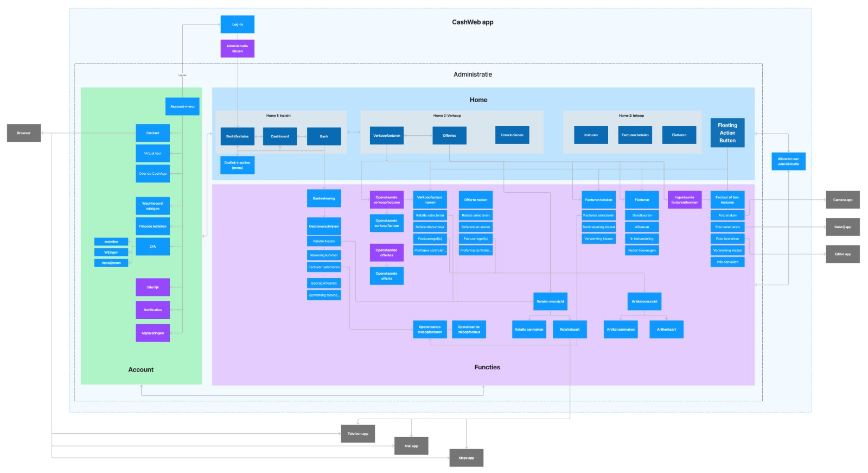Viewport: 868px width, 473px height.
Task: Select the Relatiekaart box
Action: [570, 330]
